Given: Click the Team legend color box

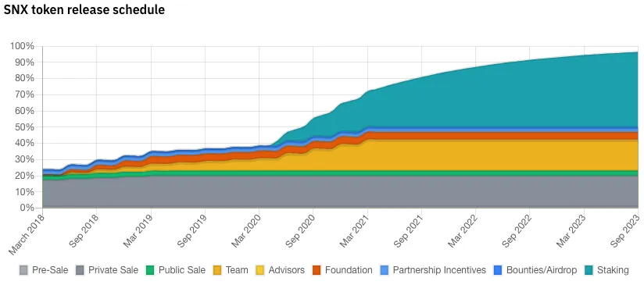Looking at the screenshot, I should tap(217, 270).
